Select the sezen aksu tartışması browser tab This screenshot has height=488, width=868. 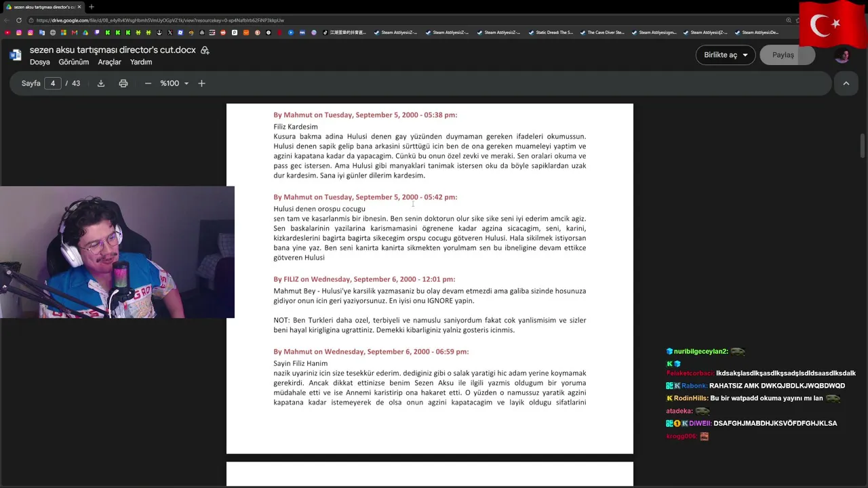point(43,7)
